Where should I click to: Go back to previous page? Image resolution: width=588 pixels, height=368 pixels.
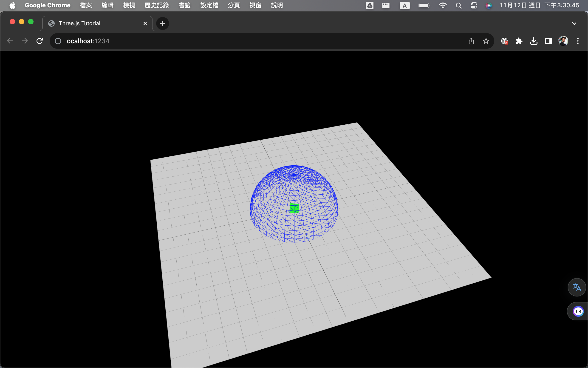pyautogui.click(x=10, y=41)
